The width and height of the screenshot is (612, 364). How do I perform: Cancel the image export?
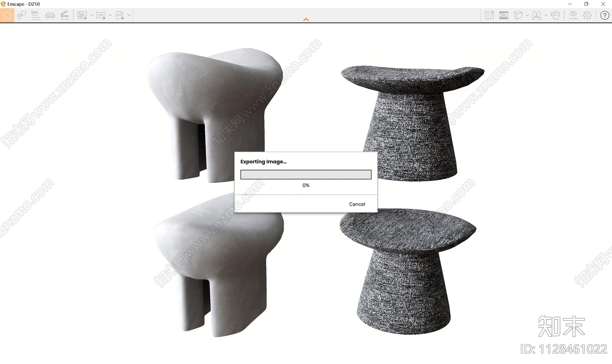pos(357,204)
